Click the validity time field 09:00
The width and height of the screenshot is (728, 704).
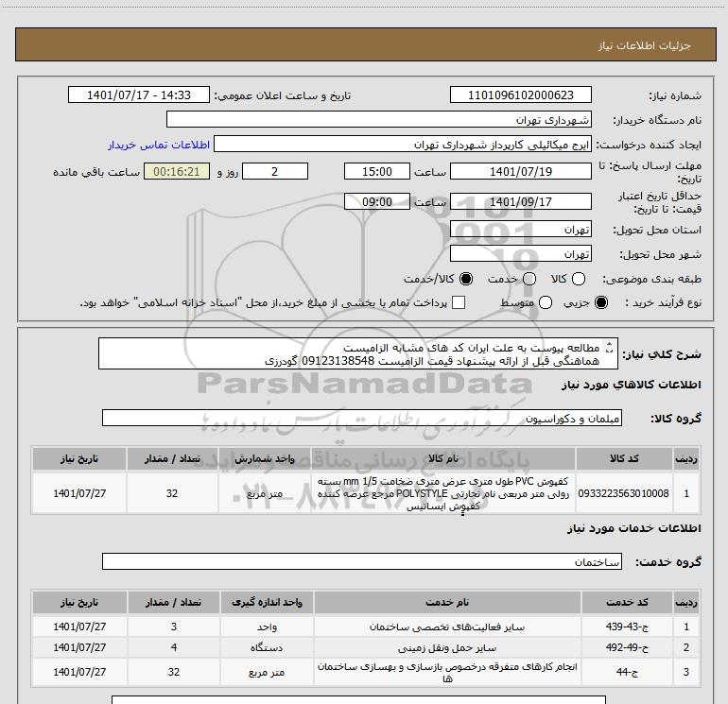[x=377, y=202]
